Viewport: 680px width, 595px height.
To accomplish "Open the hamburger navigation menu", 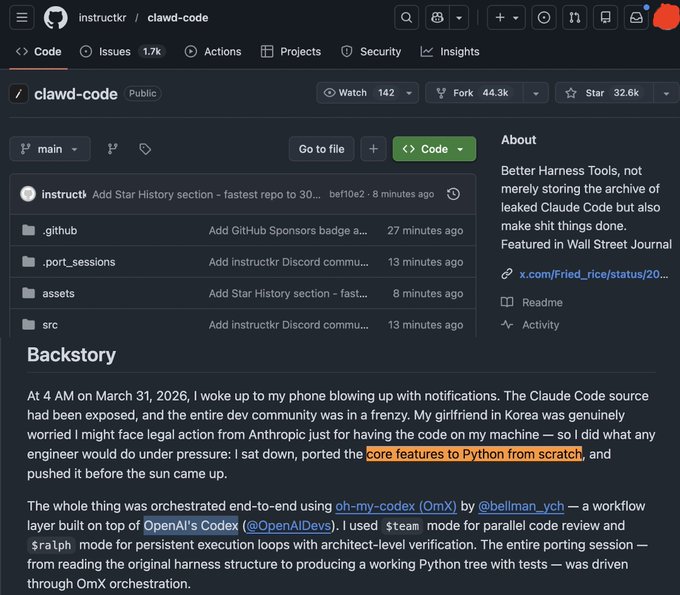I will pyautogui.click(x=23, y=17).
